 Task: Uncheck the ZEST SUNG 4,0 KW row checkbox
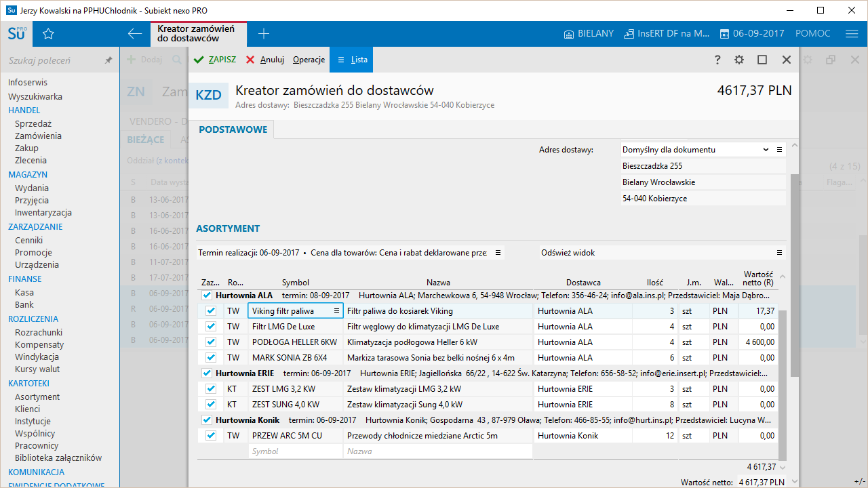[x=211, y=405]
